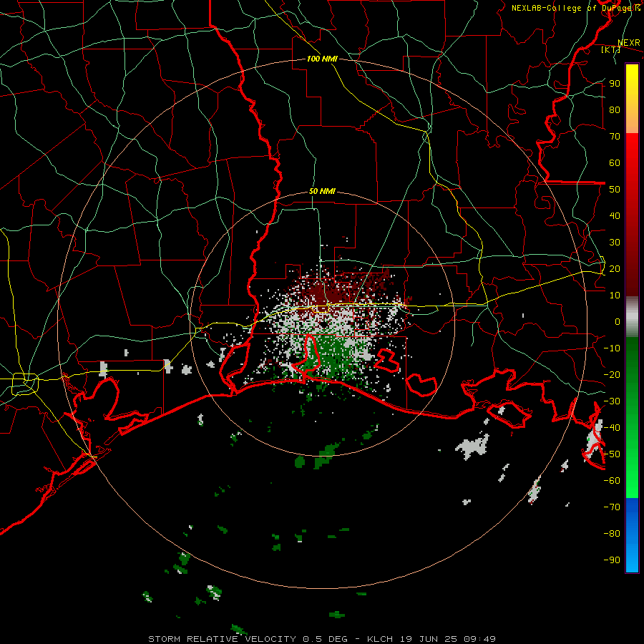Click the 100 NMI range ring label
Image resolution: width=644 pixels, height=644 pixels.
[x=322, y=59]
